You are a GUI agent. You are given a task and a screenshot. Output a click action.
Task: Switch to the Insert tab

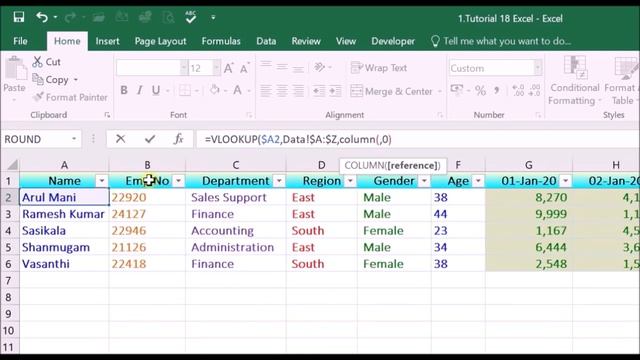[107, 41]
